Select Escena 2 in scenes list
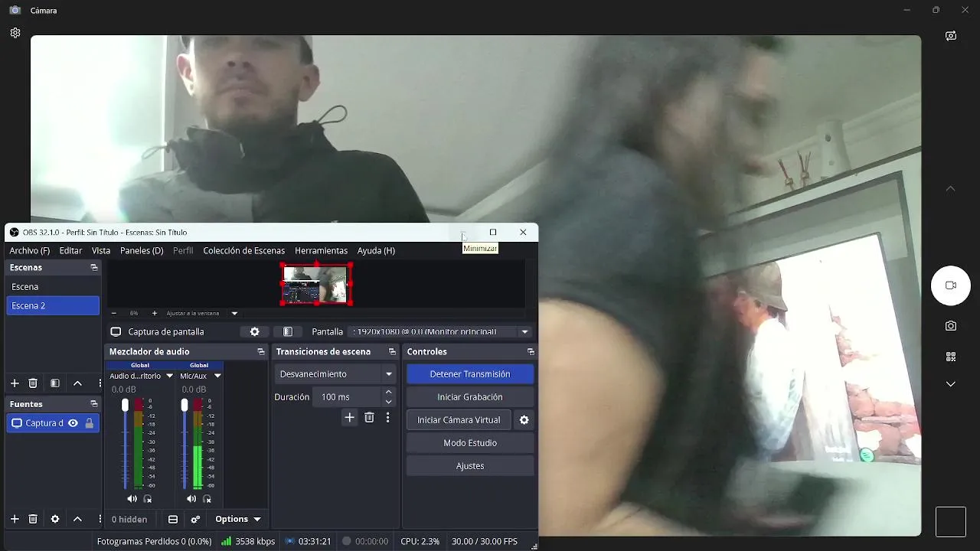 pos(53,306)
